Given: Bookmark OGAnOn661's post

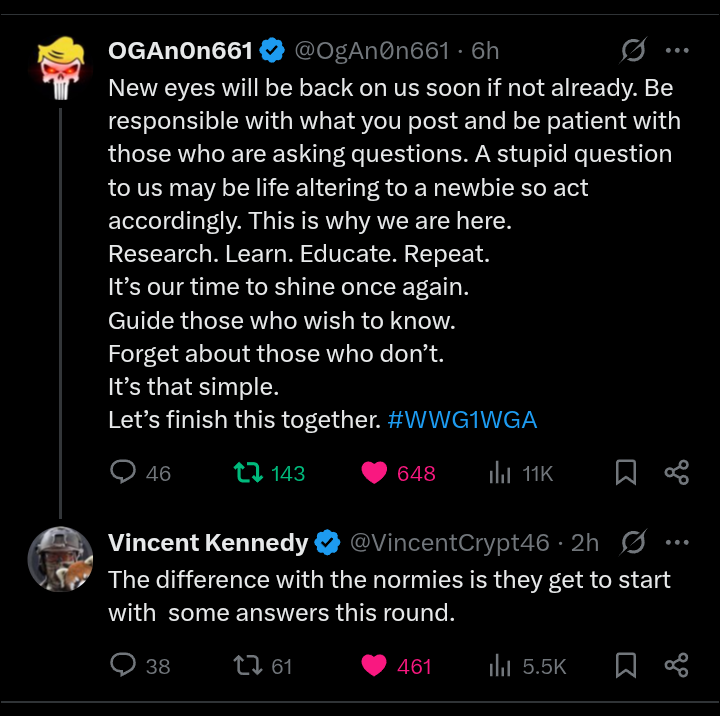Looking at the screenshot, I should click(626, 473).
